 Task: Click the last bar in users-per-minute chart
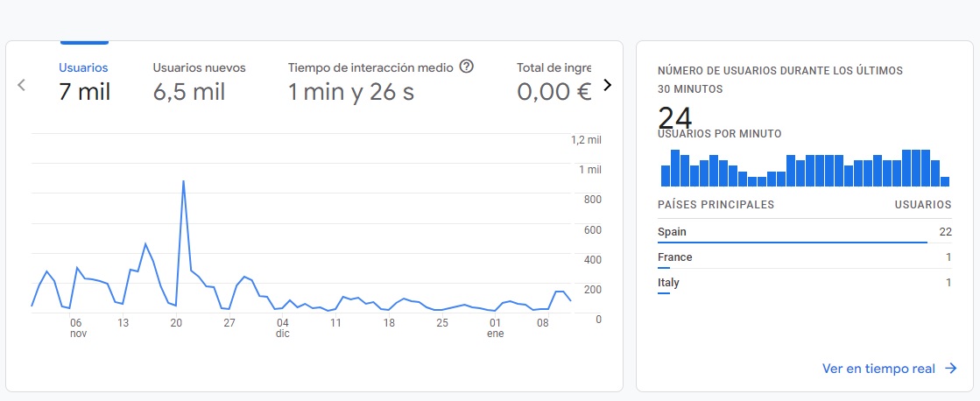(x=944, y=181)
